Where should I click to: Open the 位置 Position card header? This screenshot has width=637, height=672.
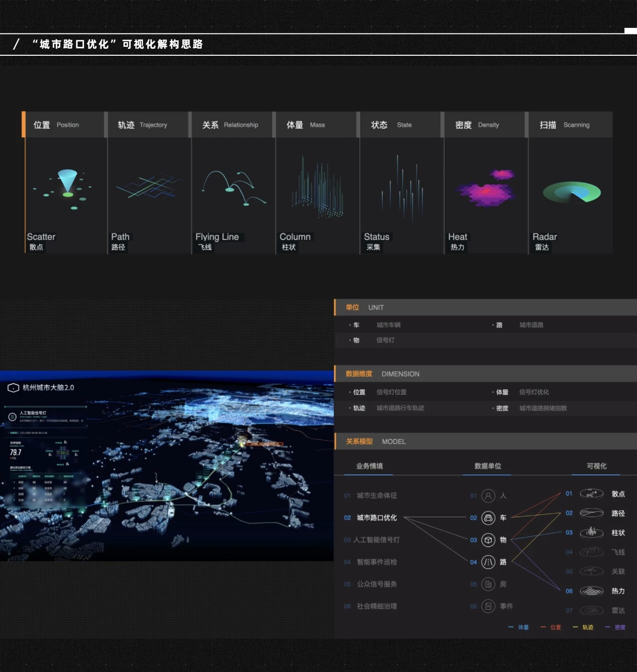click(64, 125)
